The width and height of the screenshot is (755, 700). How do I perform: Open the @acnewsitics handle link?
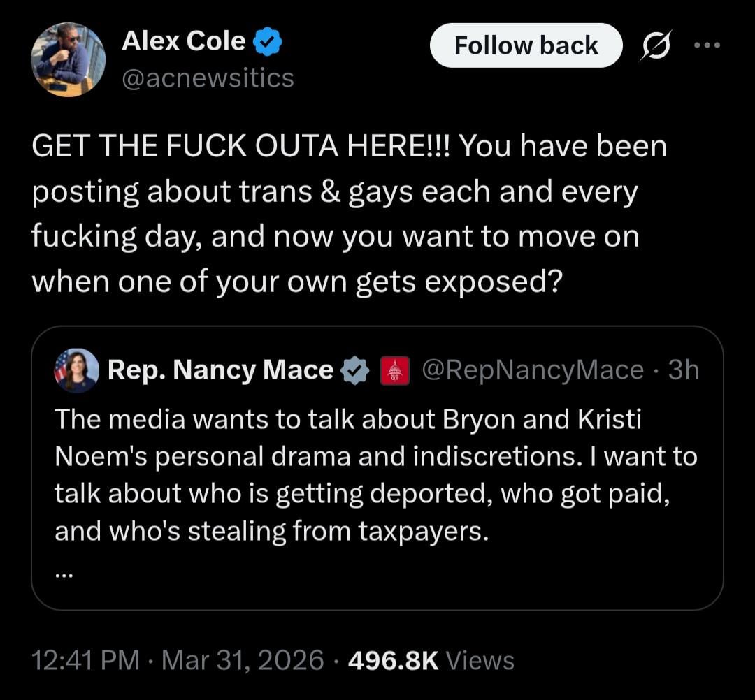click(208, 78)
